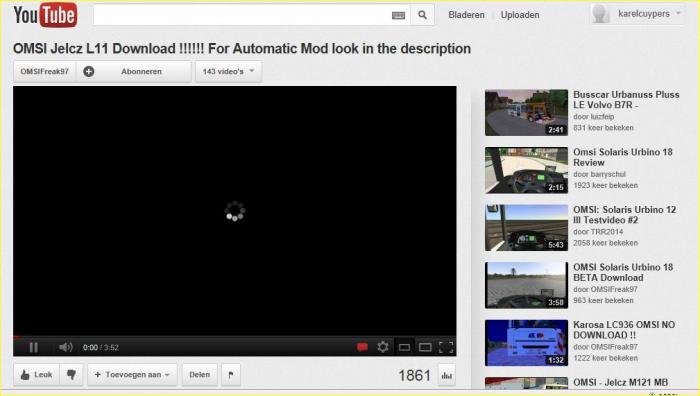This screenshot has height=396, width=700.
Task: Open the Toevoegen aan dropdown
Action: tap(132, 375)
